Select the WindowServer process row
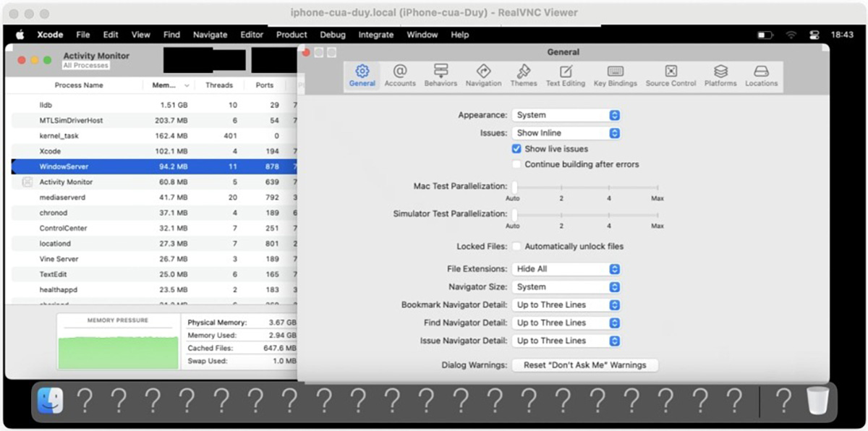This screenshot has height=431, width=868. (x=155, y=166)
